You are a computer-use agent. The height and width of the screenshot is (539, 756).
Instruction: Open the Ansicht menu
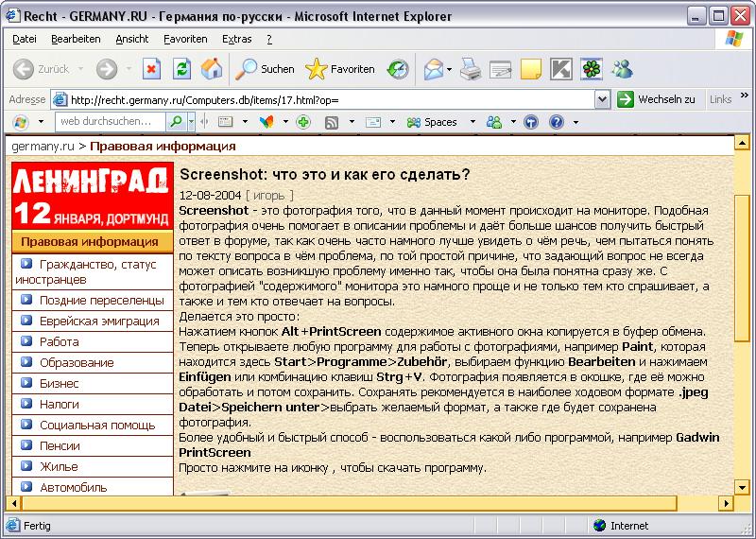click(x=132, y=39)
